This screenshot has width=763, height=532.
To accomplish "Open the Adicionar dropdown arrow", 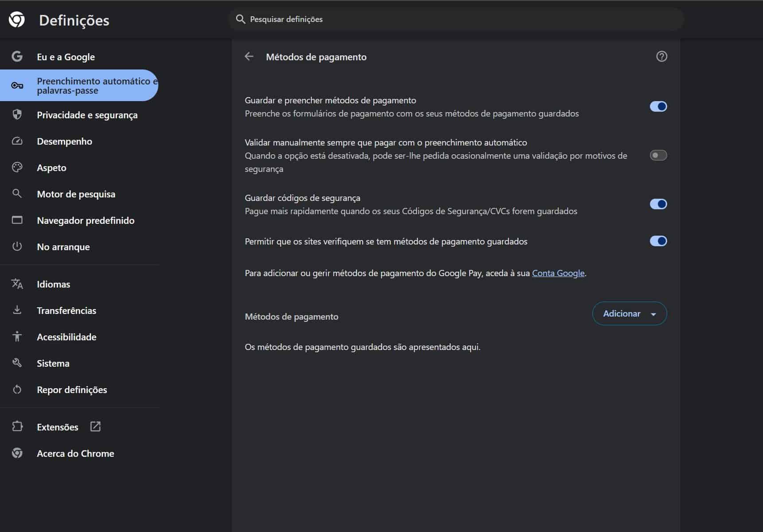I will click(653, 313).
